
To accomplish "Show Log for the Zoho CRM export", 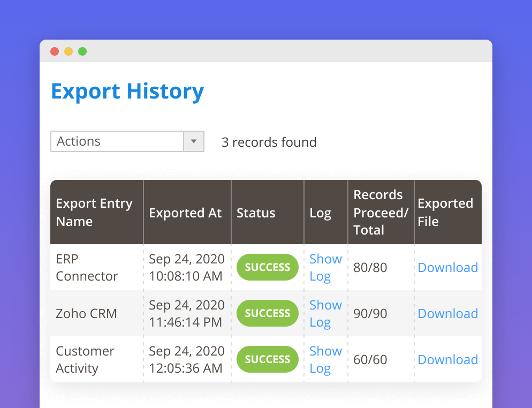I will pyautogui.click(x=325, y=313).
